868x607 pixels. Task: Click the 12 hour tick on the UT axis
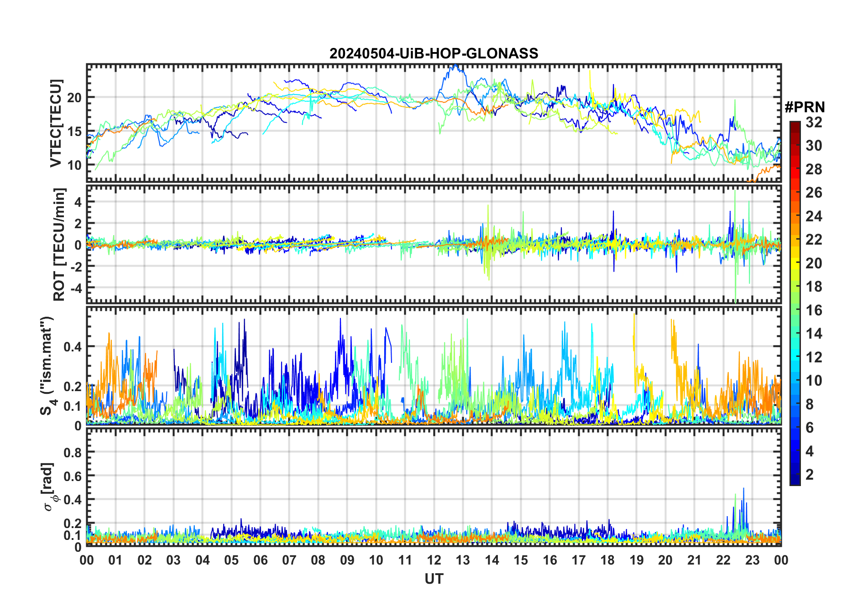434,560
